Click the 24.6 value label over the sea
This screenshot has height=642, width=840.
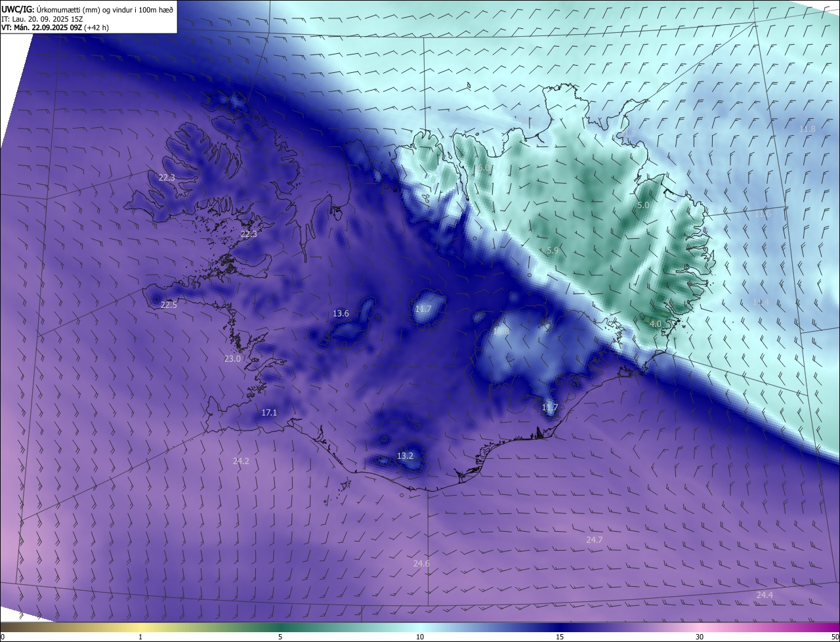(421, 564)
